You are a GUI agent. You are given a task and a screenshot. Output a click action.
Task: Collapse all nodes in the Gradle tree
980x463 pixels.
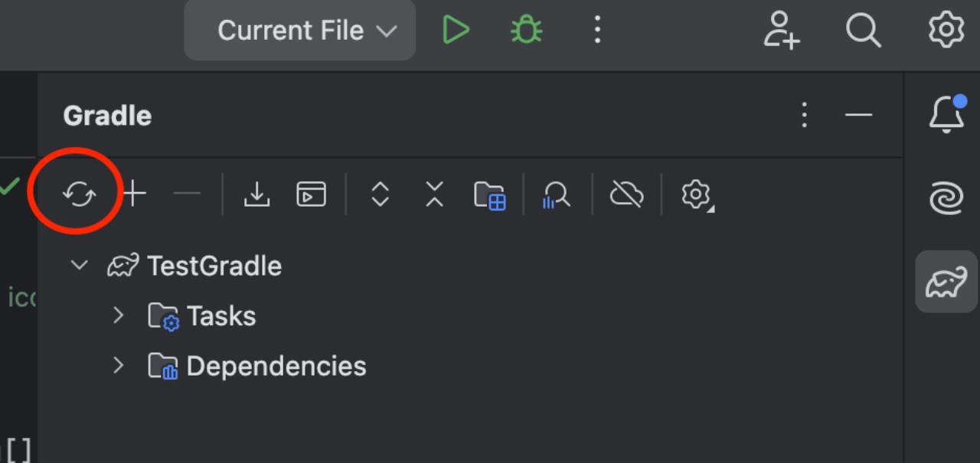tap(434, 194)
